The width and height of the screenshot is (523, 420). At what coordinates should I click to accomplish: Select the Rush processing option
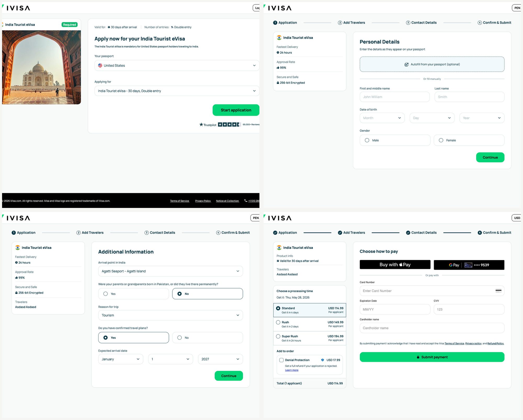coord(310,324)
